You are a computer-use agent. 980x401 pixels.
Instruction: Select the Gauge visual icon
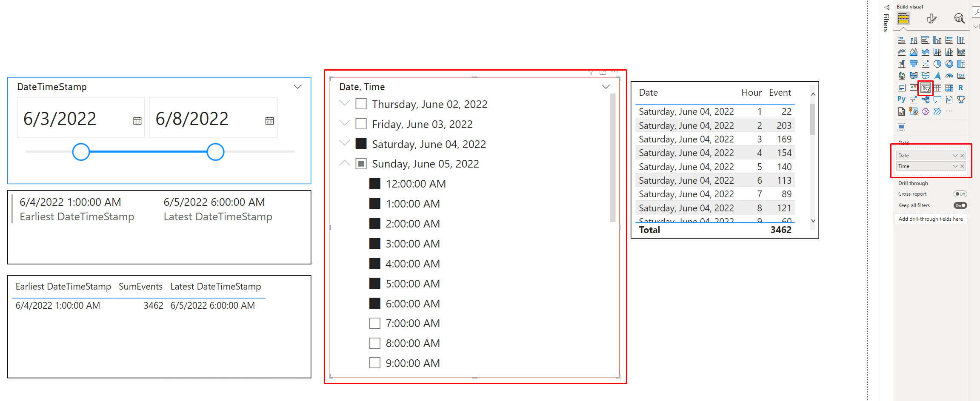(949, 76)
